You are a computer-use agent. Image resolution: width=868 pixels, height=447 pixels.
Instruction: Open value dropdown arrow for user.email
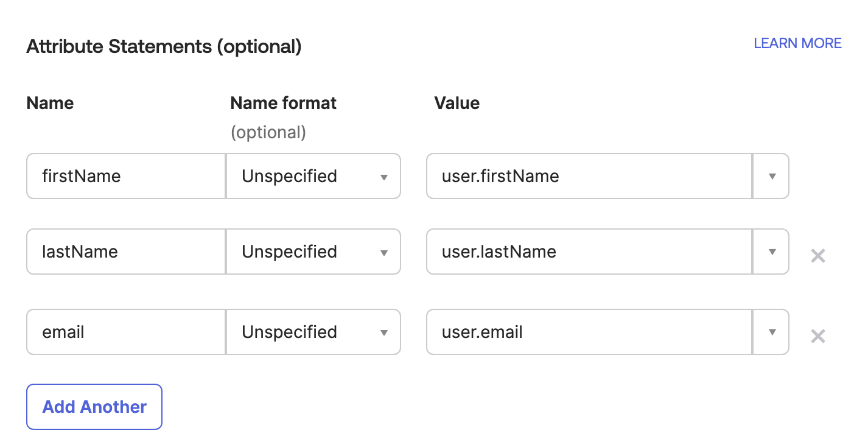[x=771, y=332]
